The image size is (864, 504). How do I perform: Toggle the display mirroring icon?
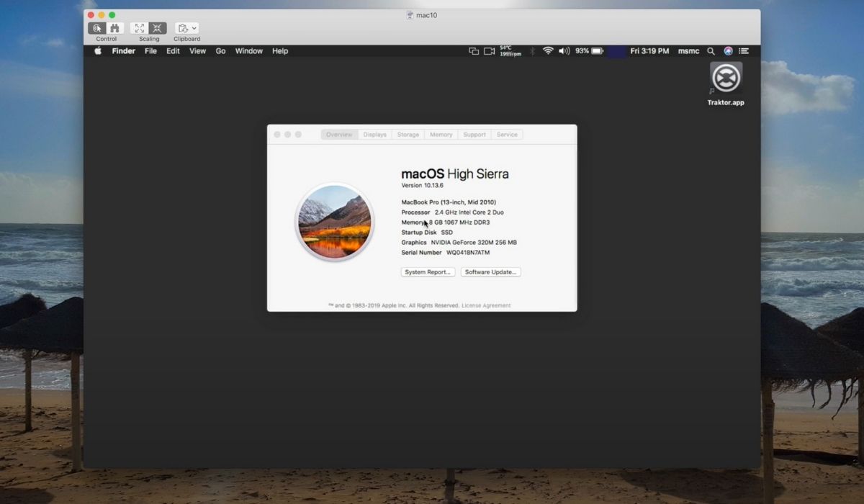coord(474,51)
